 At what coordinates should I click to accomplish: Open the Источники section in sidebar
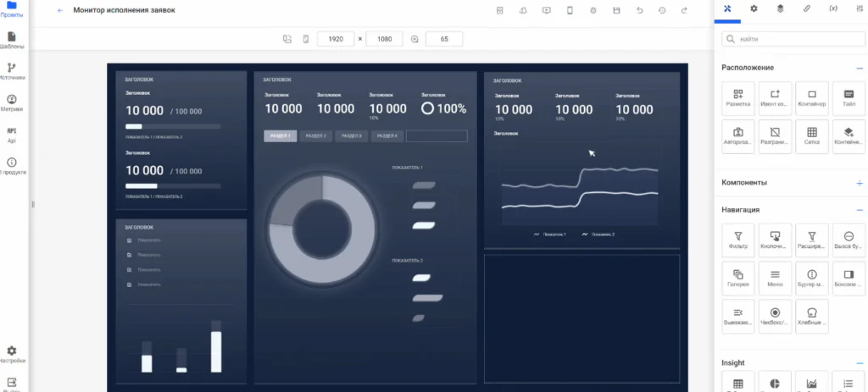pyautogui.click(x=12, y=72)
